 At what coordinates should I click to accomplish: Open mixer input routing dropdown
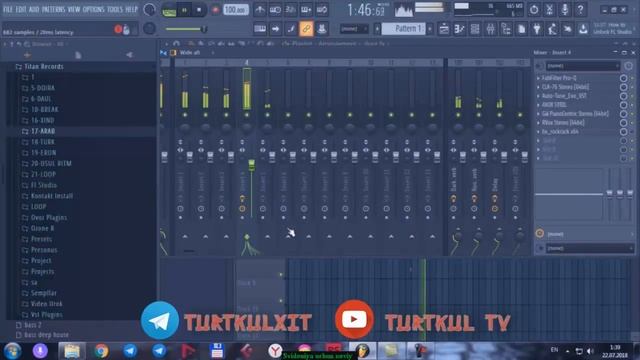coord(582,66)
